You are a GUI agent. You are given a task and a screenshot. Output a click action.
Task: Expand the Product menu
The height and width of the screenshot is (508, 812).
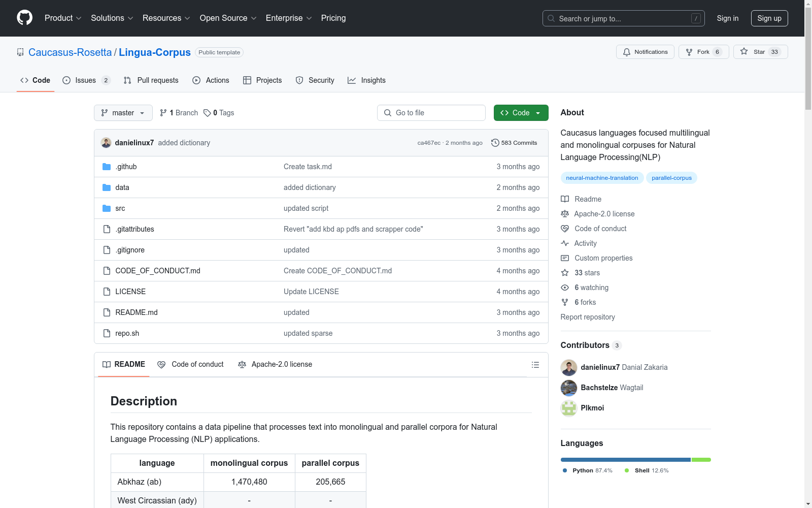coord(63,18)
